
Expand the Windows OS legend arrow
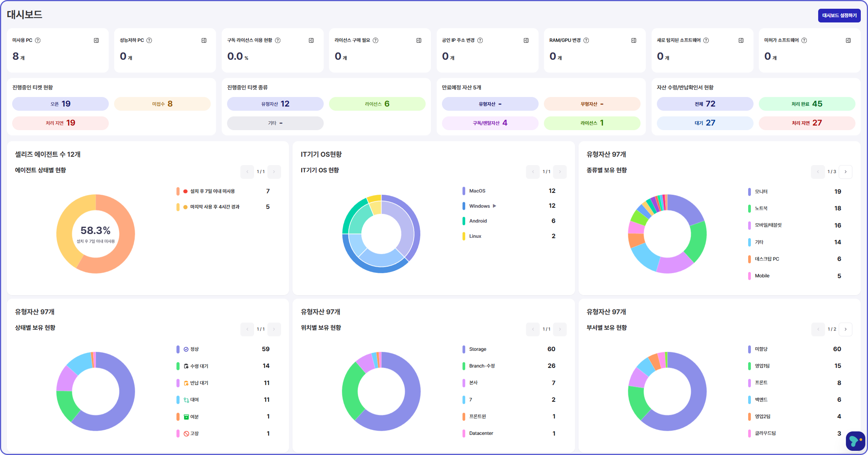494,206
